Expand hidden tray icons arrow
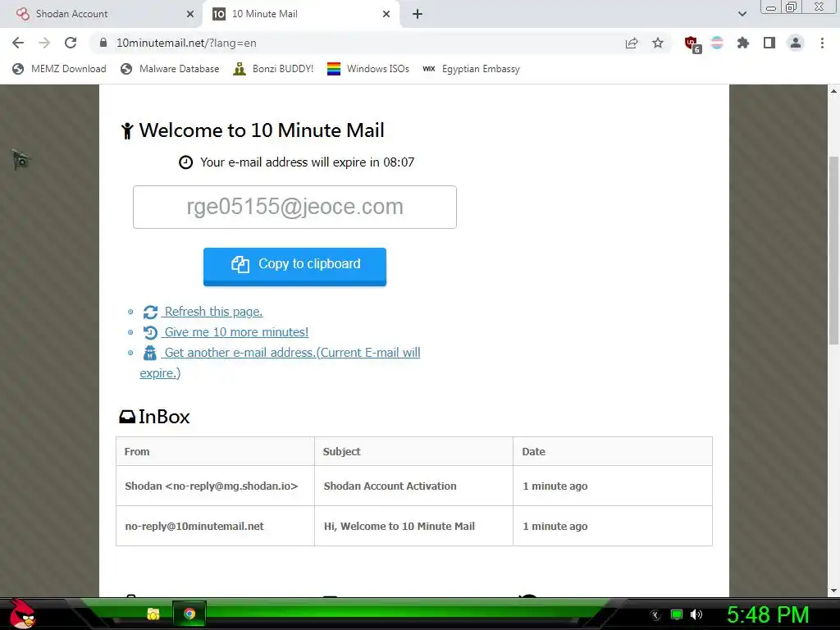The image size is (840, 630). (655, 615)
